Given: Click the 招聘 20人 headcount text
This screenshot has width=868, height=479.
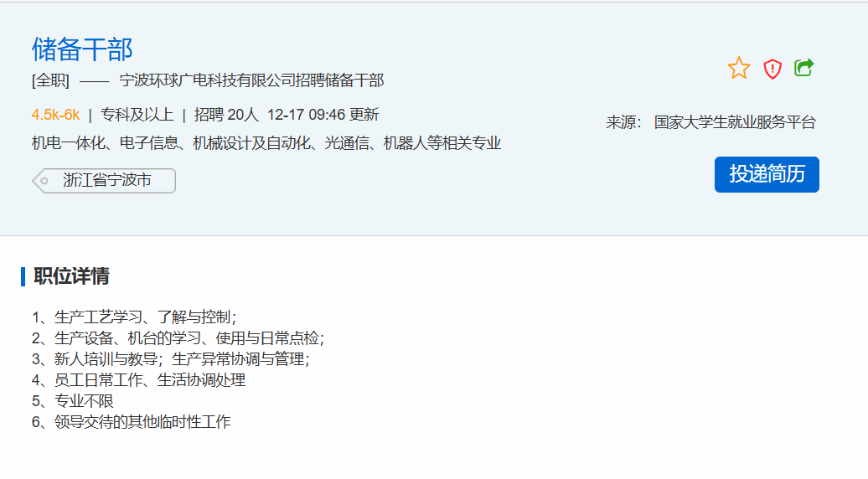Looking at the screenshot, I should 226,115.
